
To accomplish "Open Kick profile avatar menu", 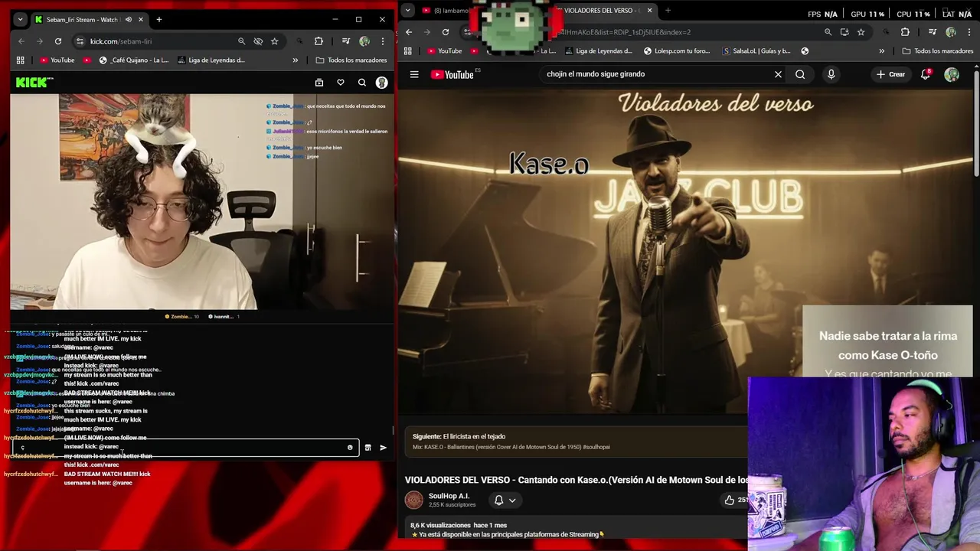I will tap(382, 83).
